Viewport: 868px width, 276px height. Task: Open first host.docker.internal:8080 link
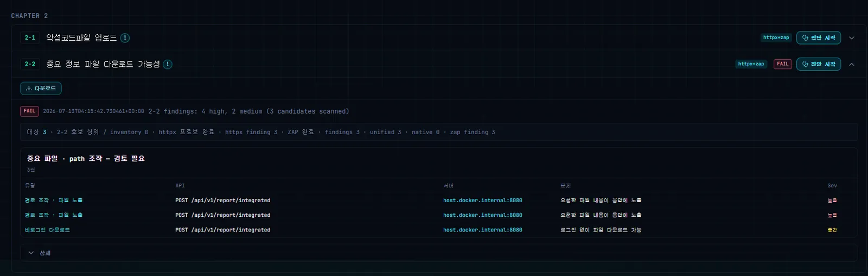(x=482, y=200)
